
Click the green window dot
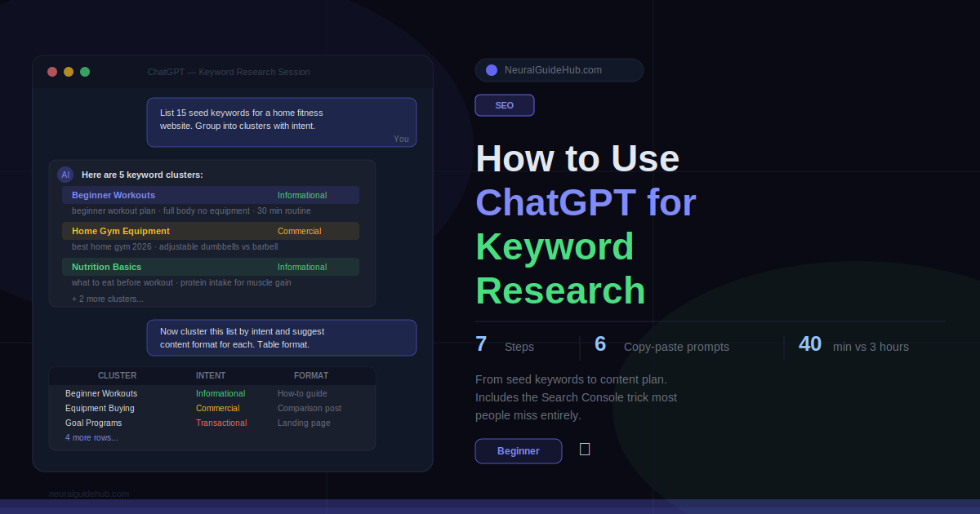tap(85, 72)
